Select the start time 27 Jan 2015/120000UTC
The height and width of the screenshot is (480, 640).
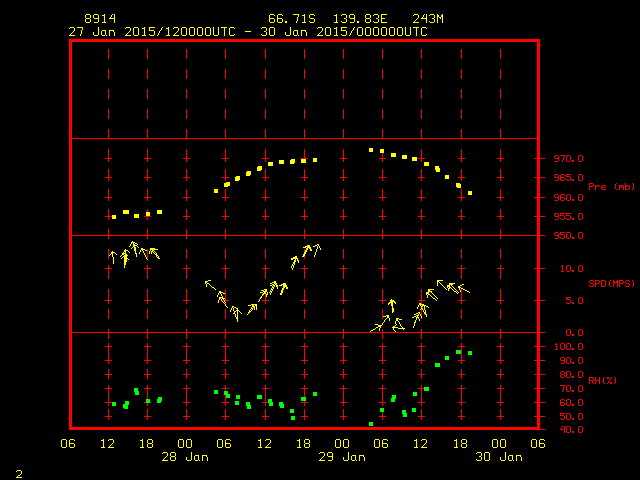coord(151,31)
